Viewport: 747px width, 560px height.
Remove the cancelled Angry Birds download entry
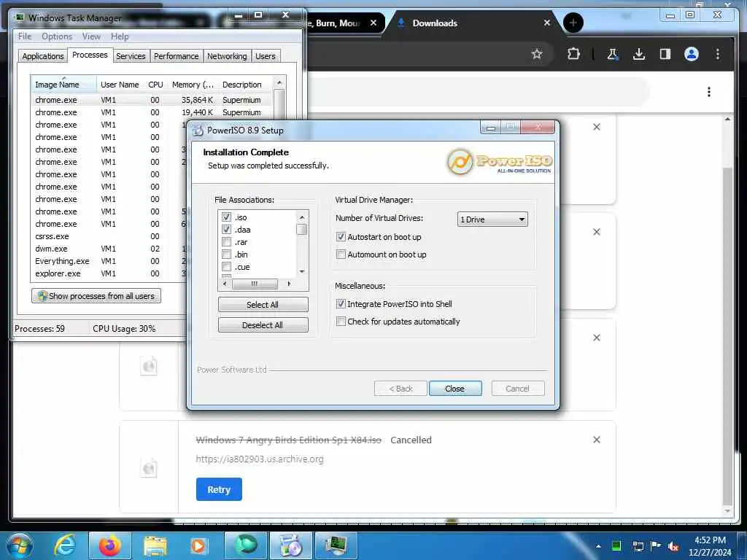coord(597,440)
